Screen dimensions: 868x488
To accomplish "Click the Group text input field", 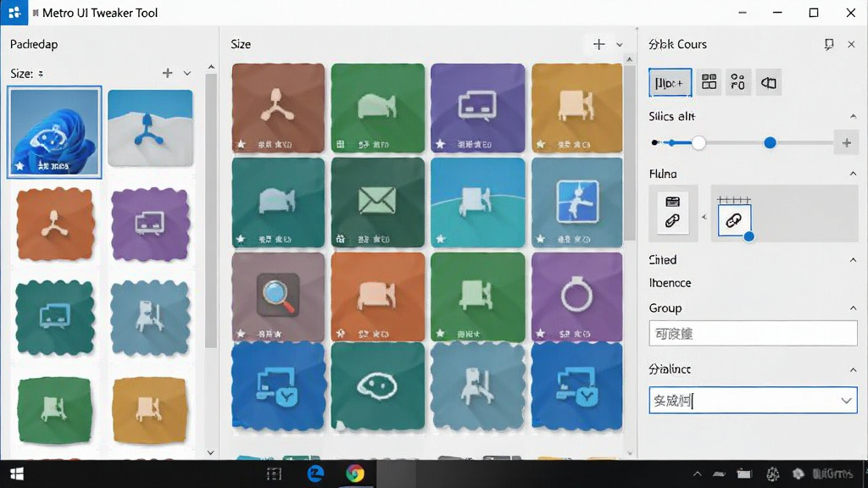I will [x=753, y=334].
